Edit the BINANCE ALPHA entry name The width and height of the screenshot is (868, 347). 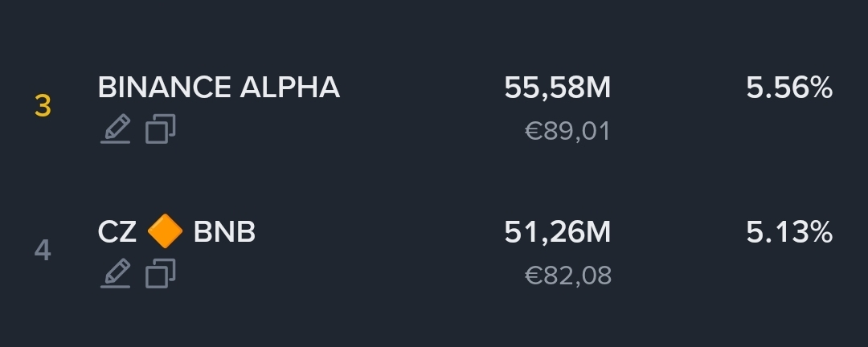click(115, 129)
